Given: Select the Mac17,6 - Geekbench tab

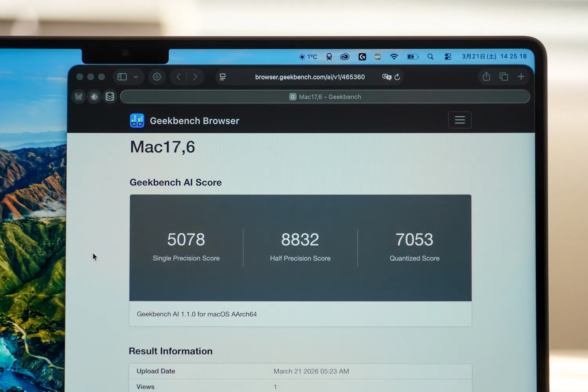Looking at the screenshot, I should pos(325,97).
